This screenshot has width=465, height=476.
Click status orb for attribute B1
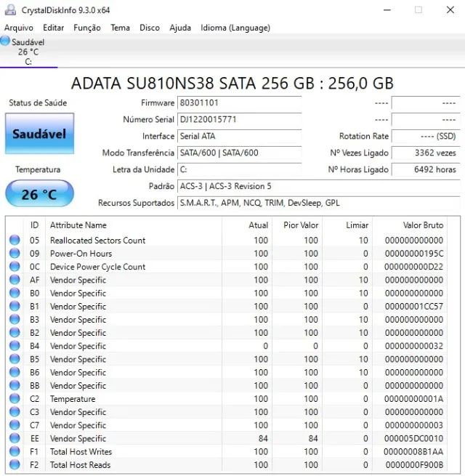pos(15,306)
